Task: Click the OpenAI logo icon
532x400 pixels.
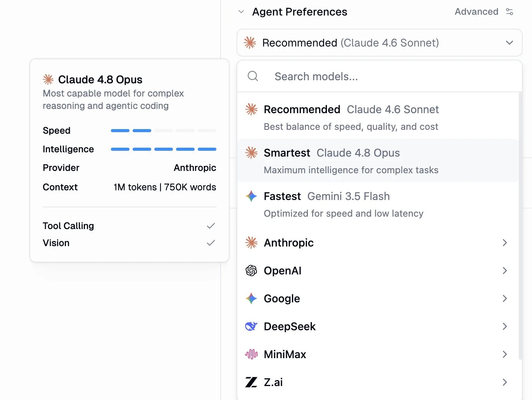Action: (251, 271)
